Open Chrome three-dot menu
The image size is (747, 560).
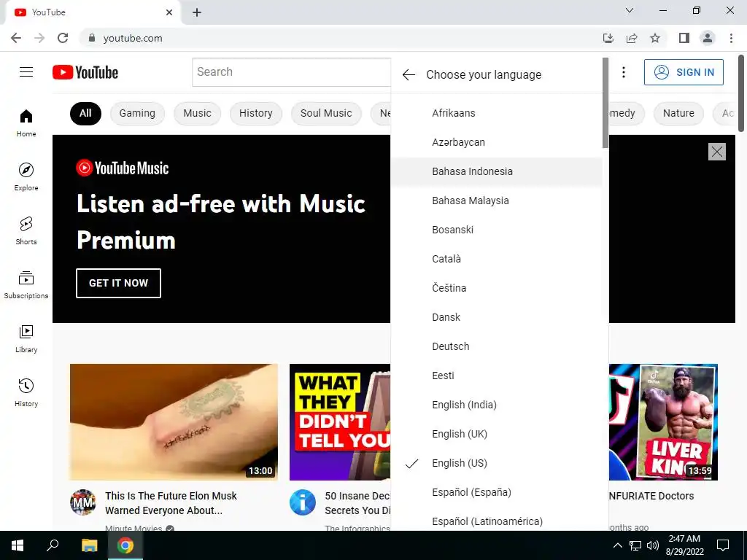point(731,38)
